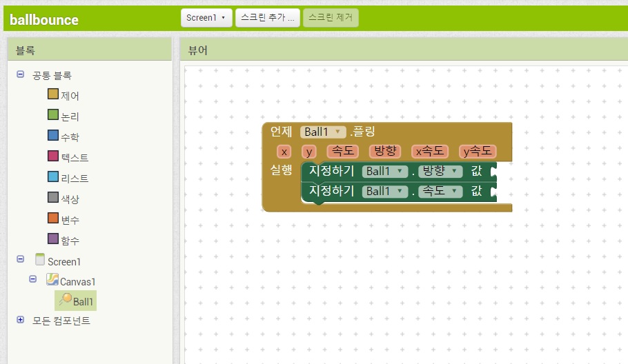
Task: Click the Screen1 component icon
Action: [39, 259]
